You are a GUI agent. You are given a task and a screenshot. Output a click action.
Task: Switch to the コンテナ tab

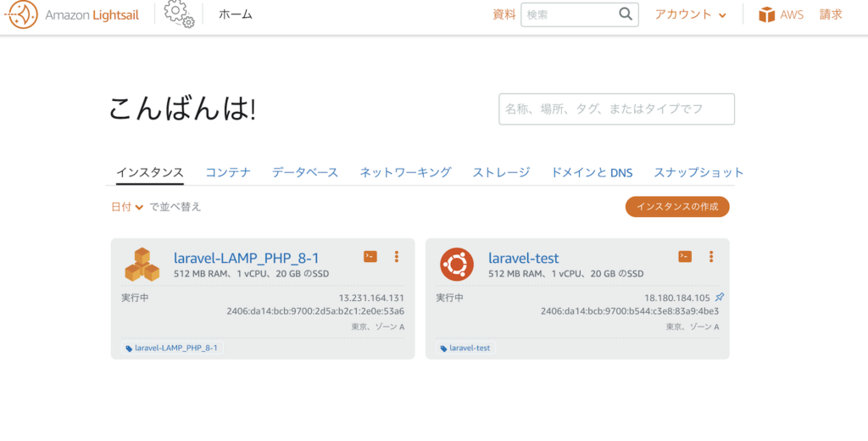click(228, 172)
